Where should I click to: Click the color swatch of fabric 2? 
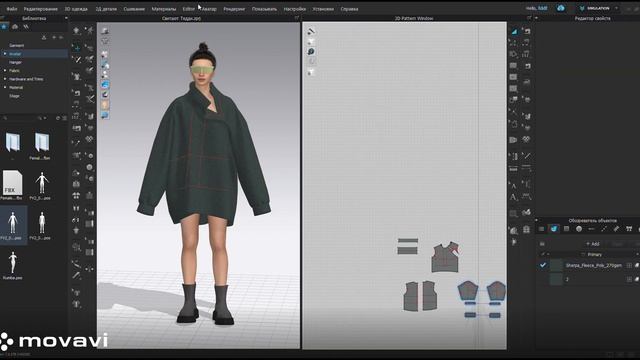point(556,279)
